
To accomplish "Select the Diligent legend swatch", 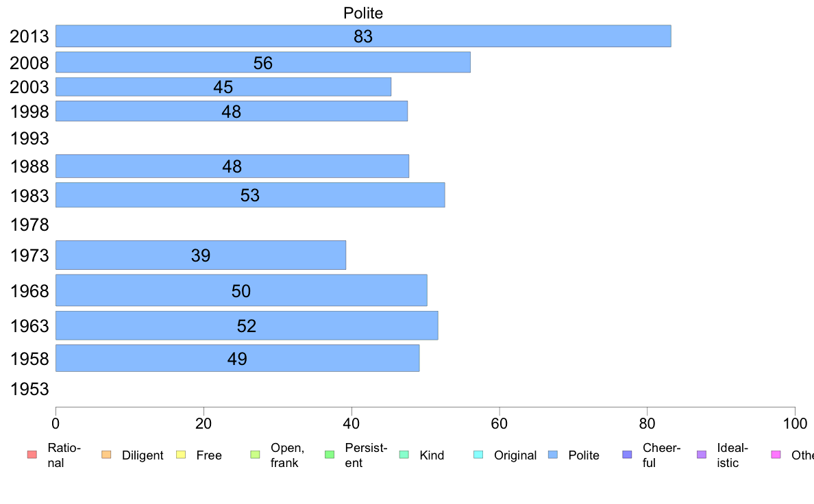I will pos(106,455).
